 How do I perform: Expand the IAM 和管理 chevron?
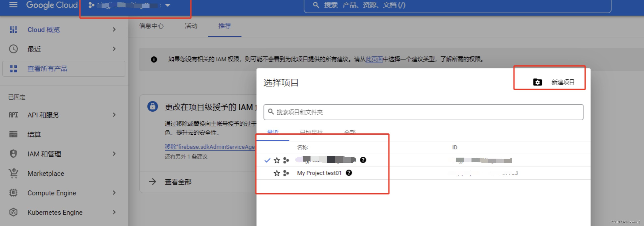[114, 154]
